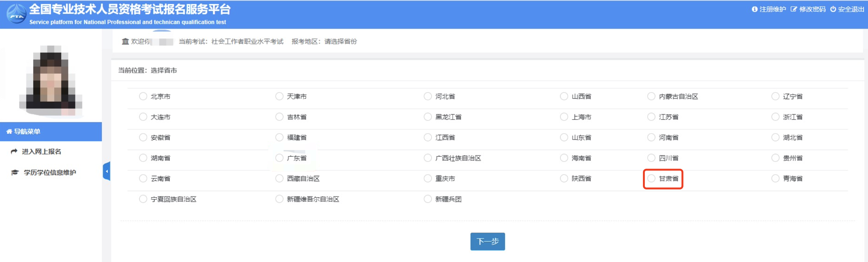This screenshot has height=262, width=868.
Task: Click the arrow icon for online registration
Action: (14, 152)
